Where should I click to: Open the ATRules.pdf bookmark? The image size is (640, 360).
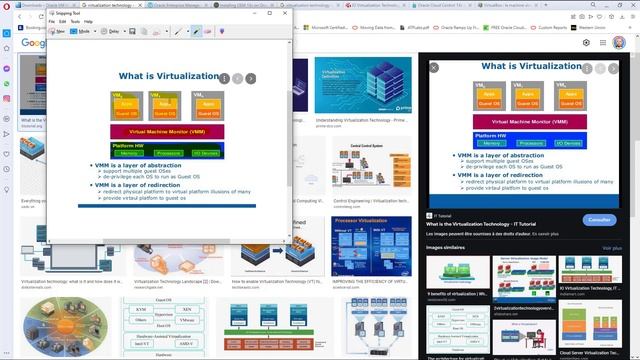tap(414, 28)
